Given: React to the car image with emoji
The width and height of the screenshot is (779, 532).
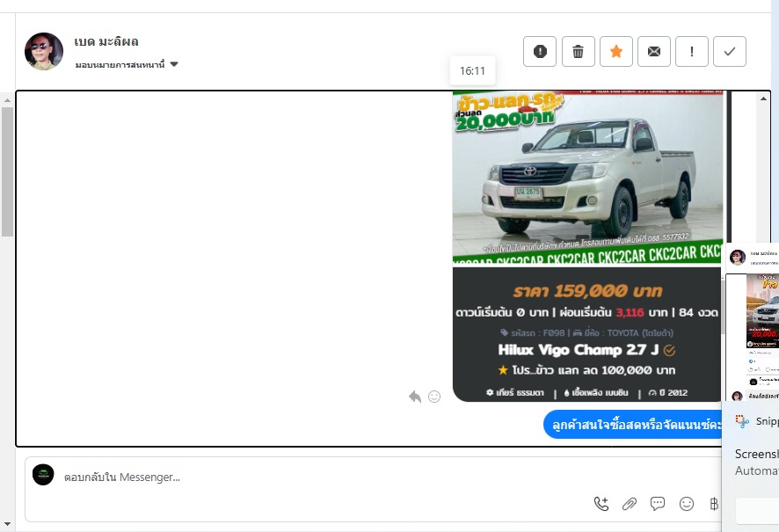Looking at the screenshot, I should click(x=434, y=397).
